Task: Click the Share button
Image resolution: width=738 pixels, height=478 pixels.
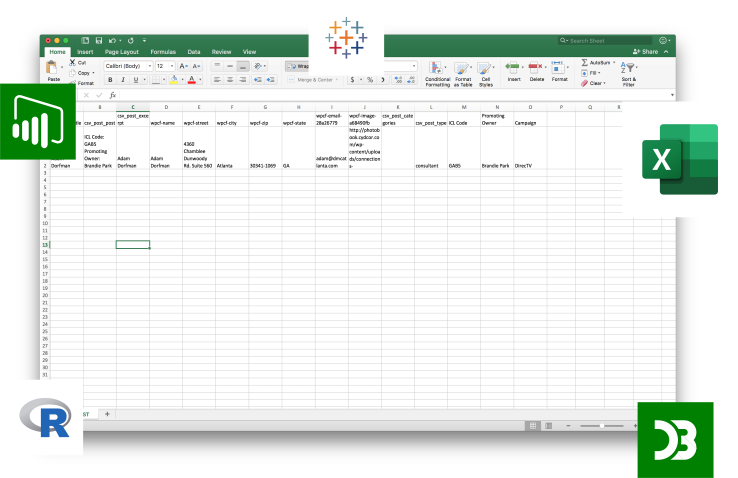Action: click(646, 51)
